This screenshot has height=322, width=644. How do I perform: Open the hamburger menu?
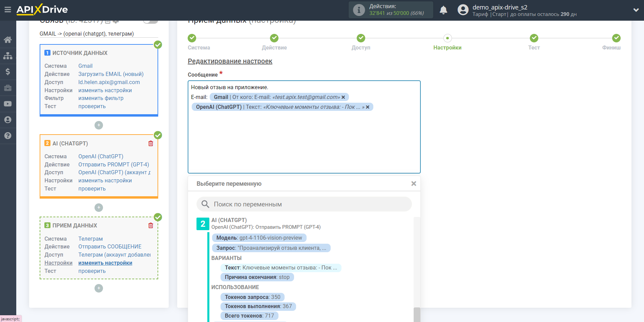coord(7,9)
